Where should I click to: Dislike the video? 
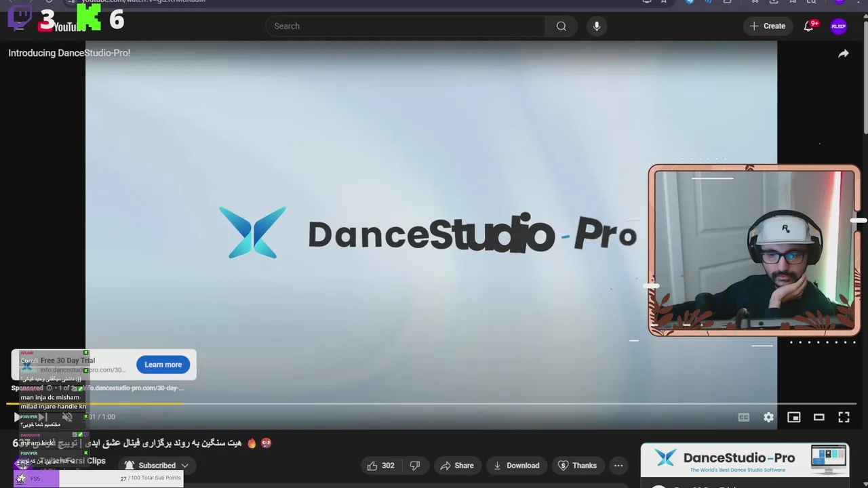[x=415, y=466]
